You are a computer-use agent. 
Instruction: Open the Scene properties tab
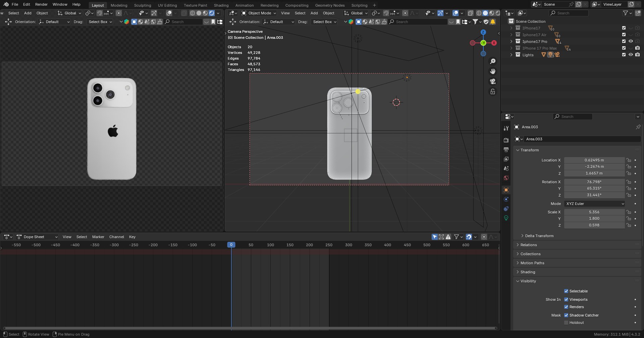coord(506,168)
